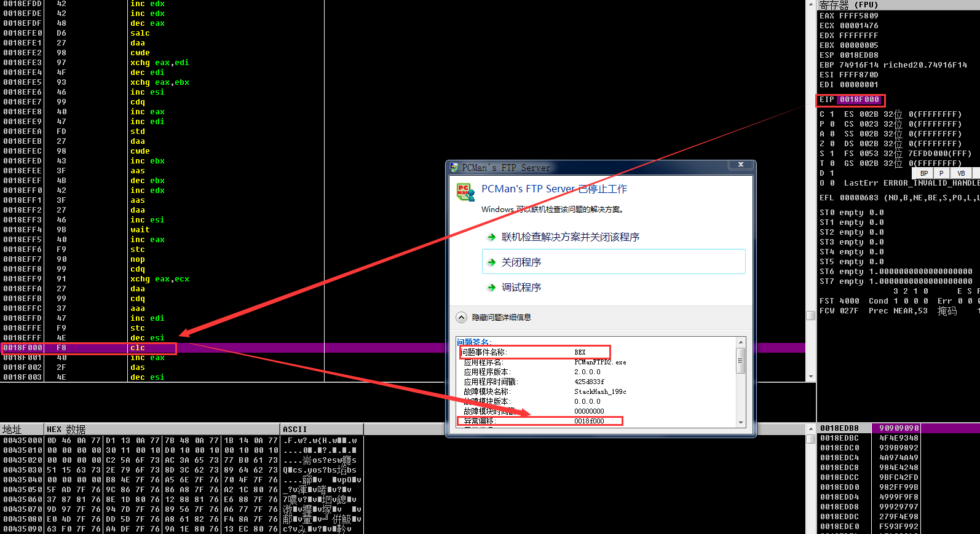Click the BP floating toolbar button
980x534 pixels.
tap(924, 173)
